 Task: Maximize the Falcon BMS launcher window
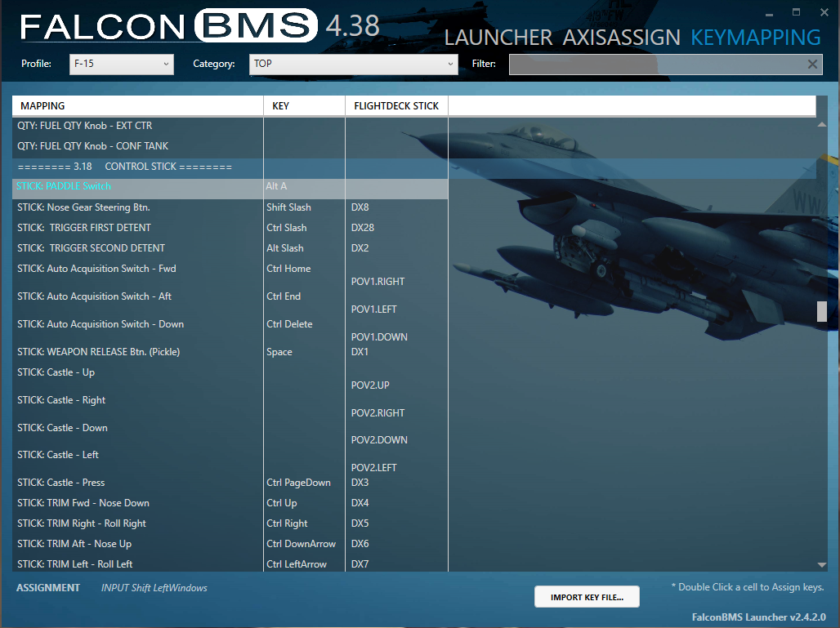pyautogui.click(x=796, y=11)
